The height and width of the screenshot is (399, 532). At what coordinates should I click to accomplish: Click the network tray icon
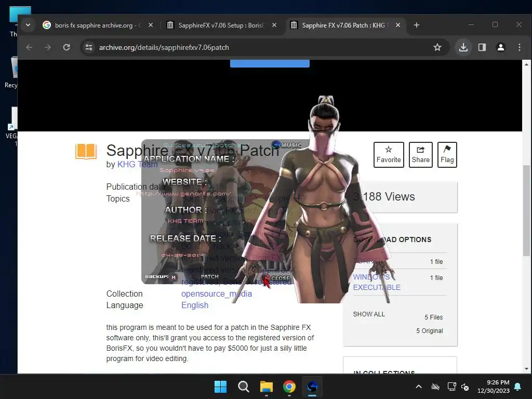point(451,387)
